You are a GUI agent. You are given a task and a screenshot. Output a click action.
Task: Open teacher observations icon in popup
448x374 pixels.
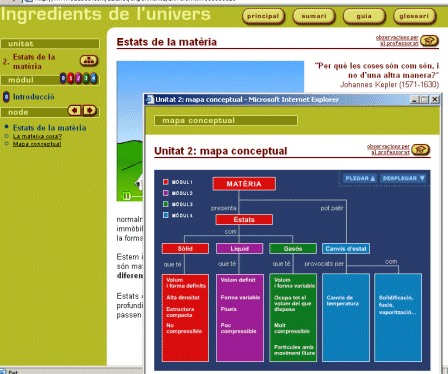tap(420, 150)
